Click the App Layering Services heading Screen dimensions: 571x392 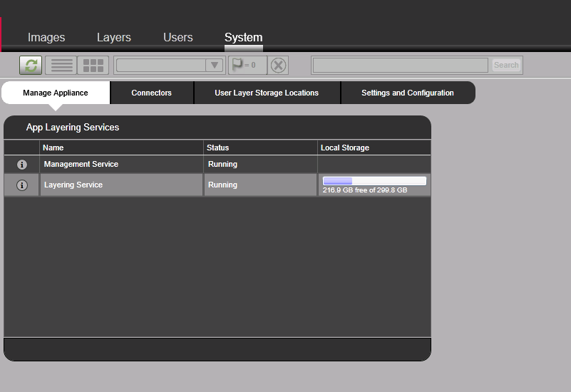[x=73, y=128]
